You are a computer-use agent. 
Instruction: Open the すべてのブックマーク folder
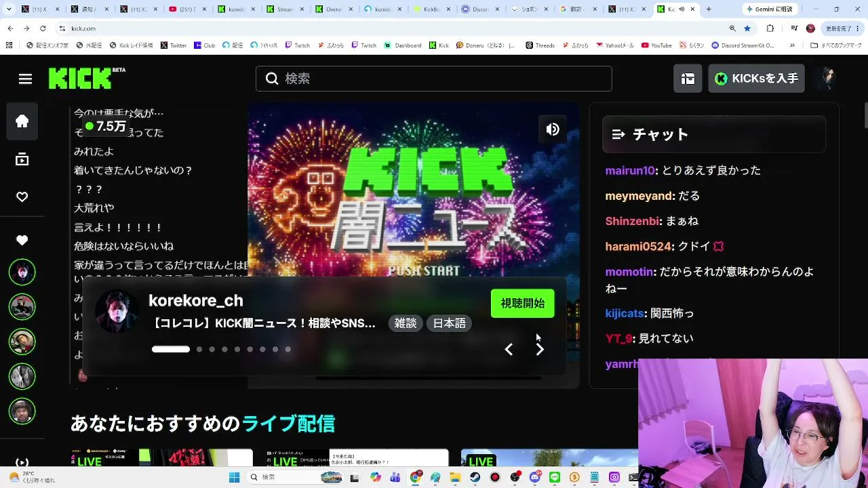pos(835,45)
